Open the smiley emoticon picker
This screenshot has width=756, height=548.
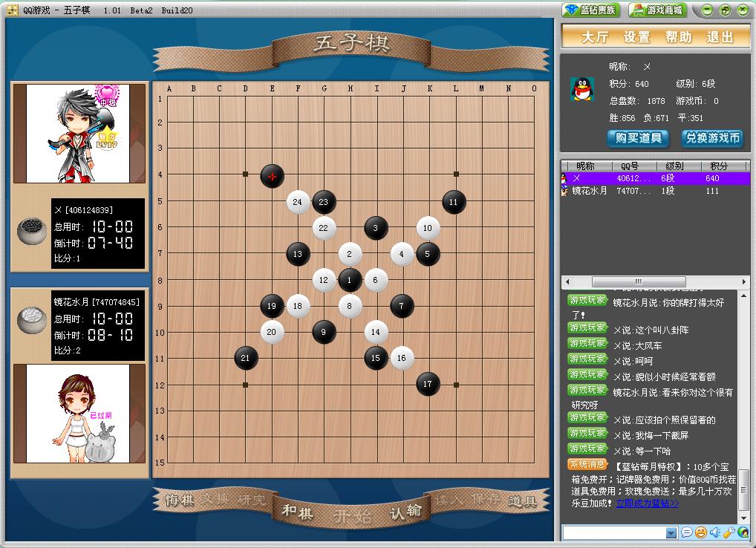701,532
